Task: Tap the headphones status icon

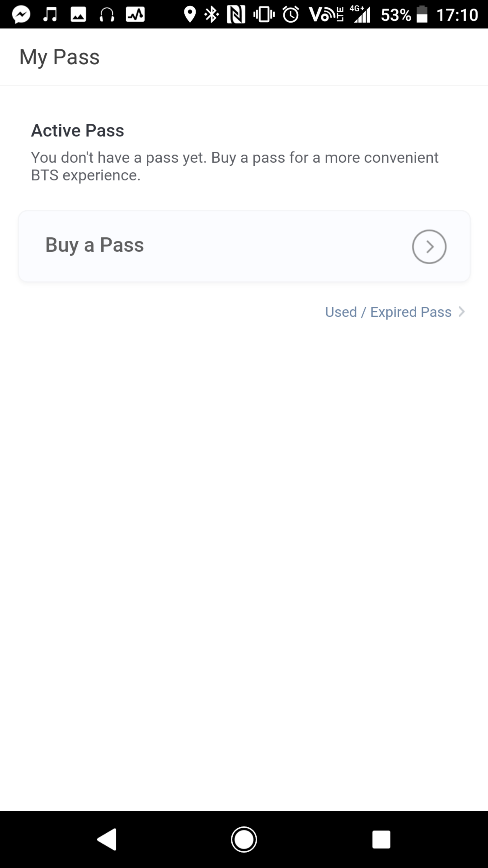Action: [x=107, y=15]
